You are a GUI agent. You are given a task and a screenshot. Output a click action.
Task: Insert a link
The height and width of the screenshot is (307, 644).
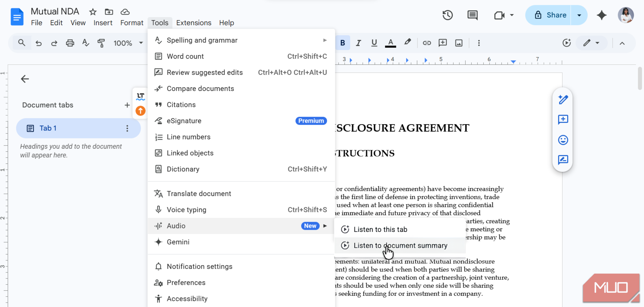pos(427,43)
